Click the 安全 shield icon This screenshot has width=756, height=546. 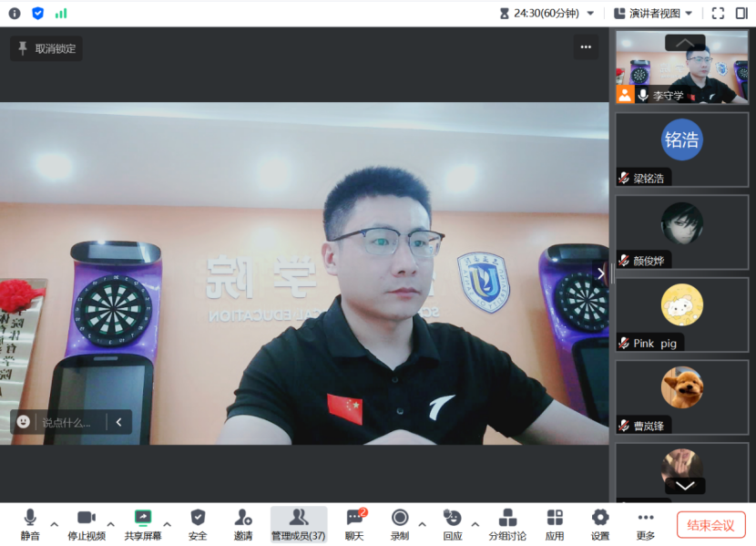[x=198, y=519]
